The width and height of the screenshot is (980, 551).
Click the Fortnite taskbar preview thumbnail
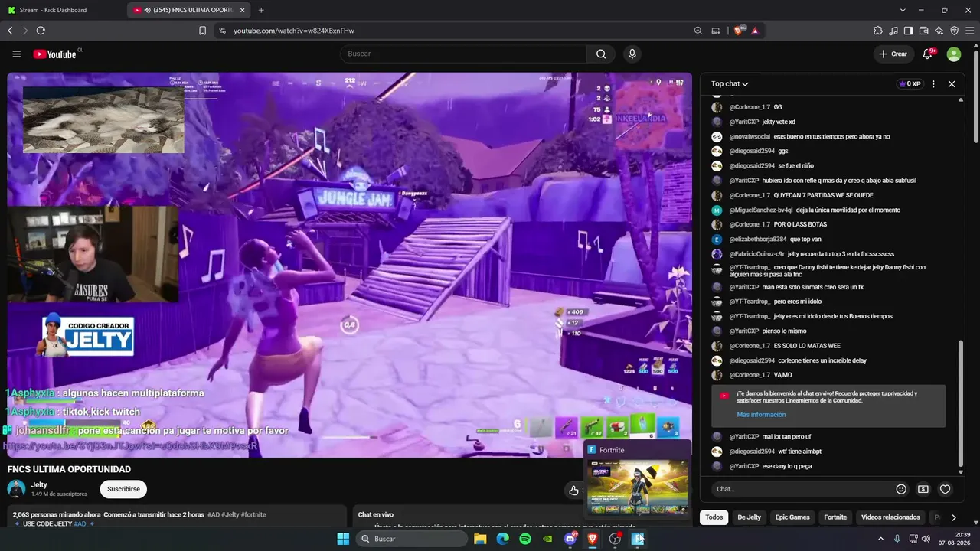pos(637,487)
